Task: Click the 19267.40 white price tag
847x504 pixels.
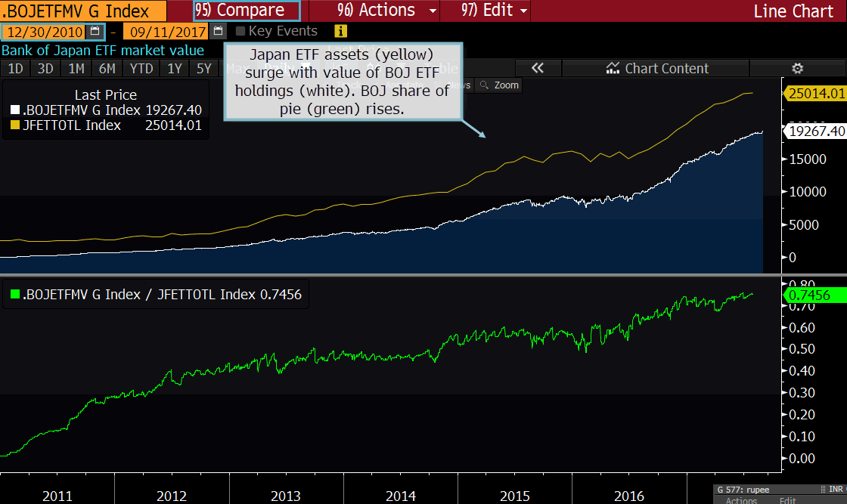Action: 815,131
